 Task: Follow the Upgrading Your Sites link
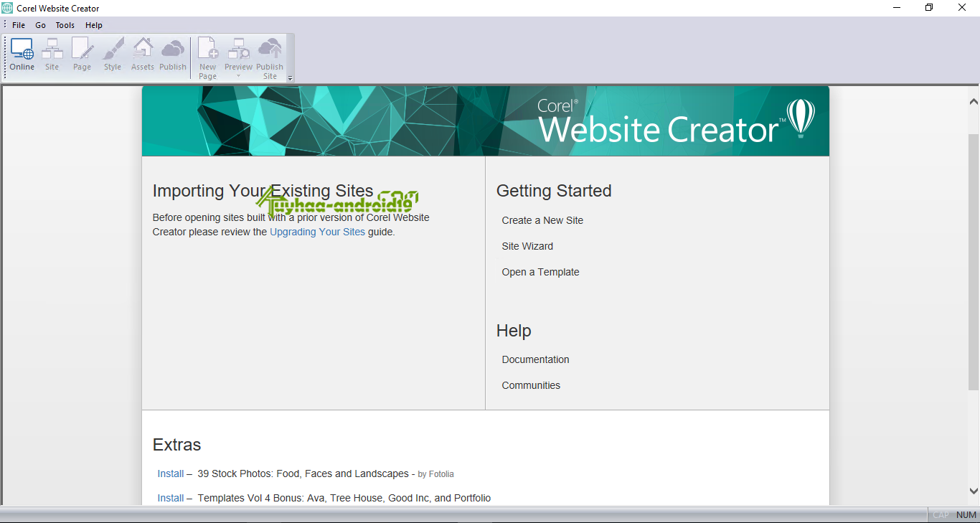[317, 232]
